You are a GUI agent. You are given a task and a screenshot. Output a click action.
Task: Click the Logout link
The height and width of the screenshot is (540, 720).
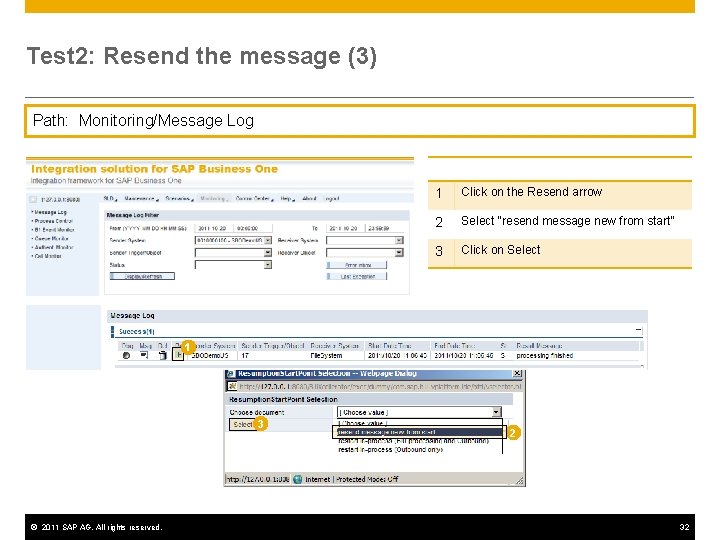[x=332, y=198]
